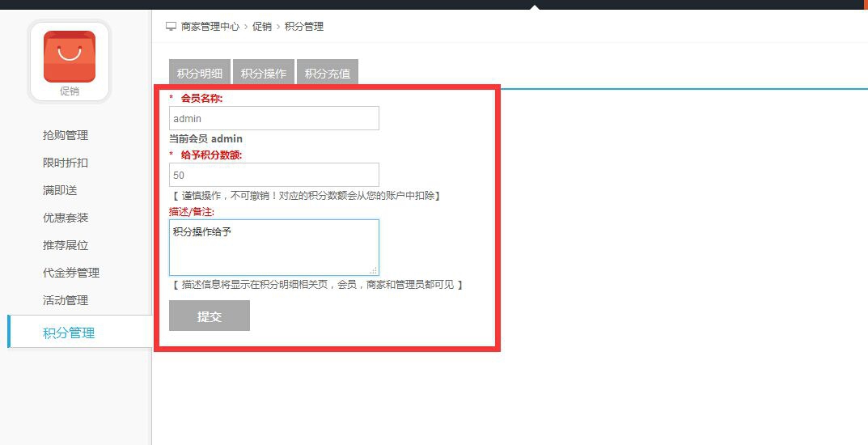Click 商家管理中心 breadcrumb link
The height and width of the screenshot is (445, 868).
click(x=210, y=26)
